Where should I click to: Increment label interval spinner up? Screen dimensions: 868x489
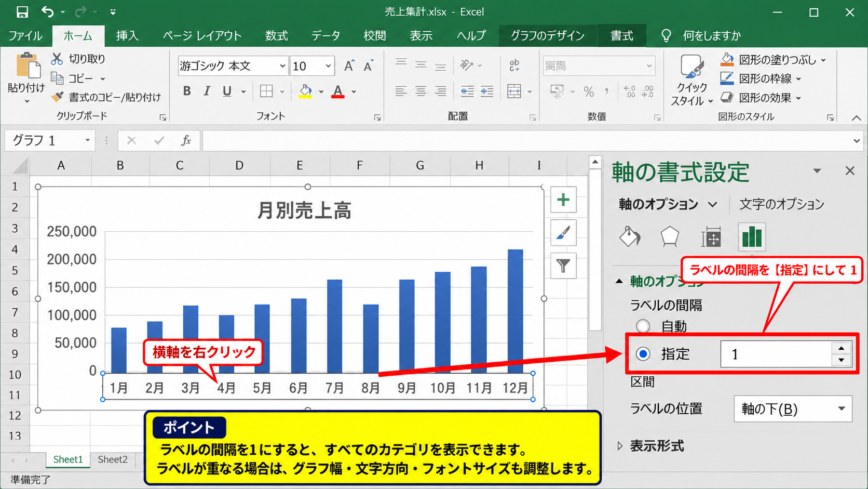841,348
